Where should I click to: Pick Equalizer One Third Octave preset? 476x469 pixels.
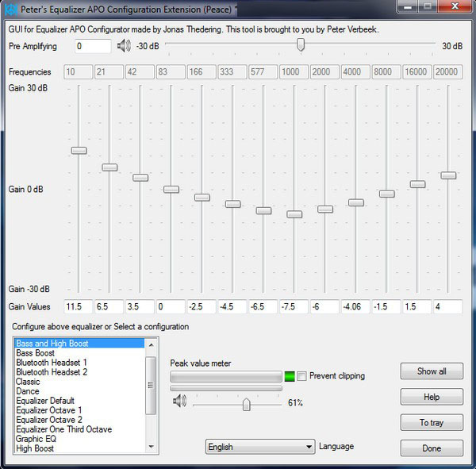pos(63,429)
